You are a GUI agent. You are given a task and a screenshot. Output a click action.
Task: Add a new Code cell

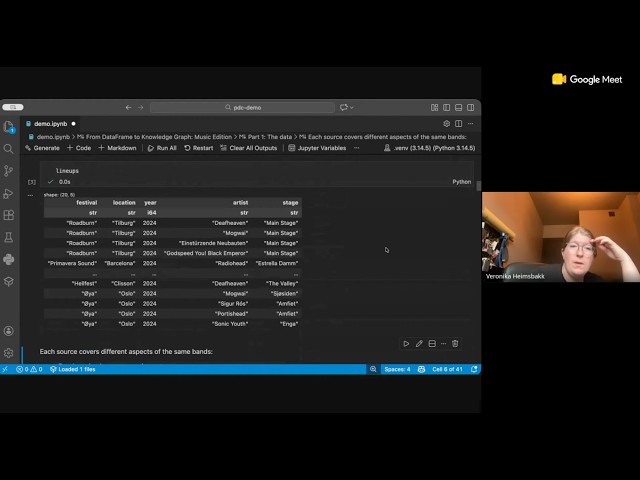[x=79, y=148]
